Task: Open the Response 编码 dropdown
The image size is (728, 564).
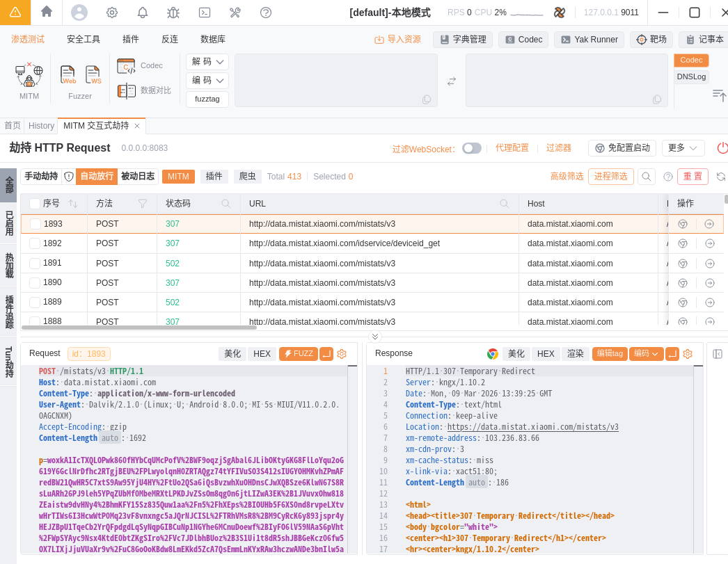Action: pyautogui.click(x=646, y=354)
